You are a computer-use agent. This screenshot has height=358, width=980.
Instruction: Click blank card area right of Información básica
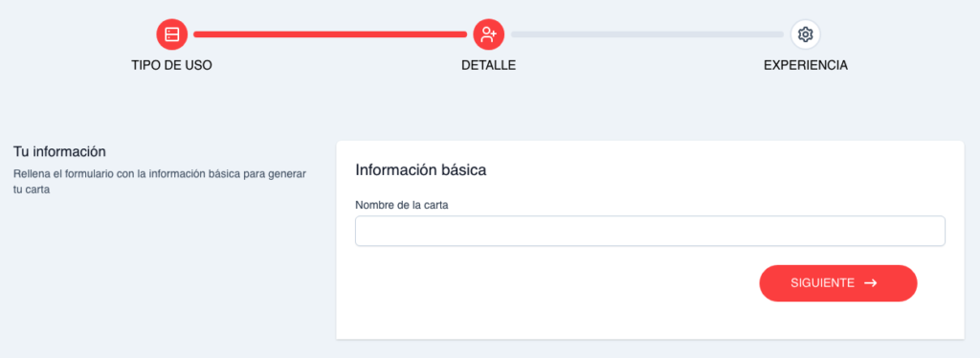coord(719,170)
